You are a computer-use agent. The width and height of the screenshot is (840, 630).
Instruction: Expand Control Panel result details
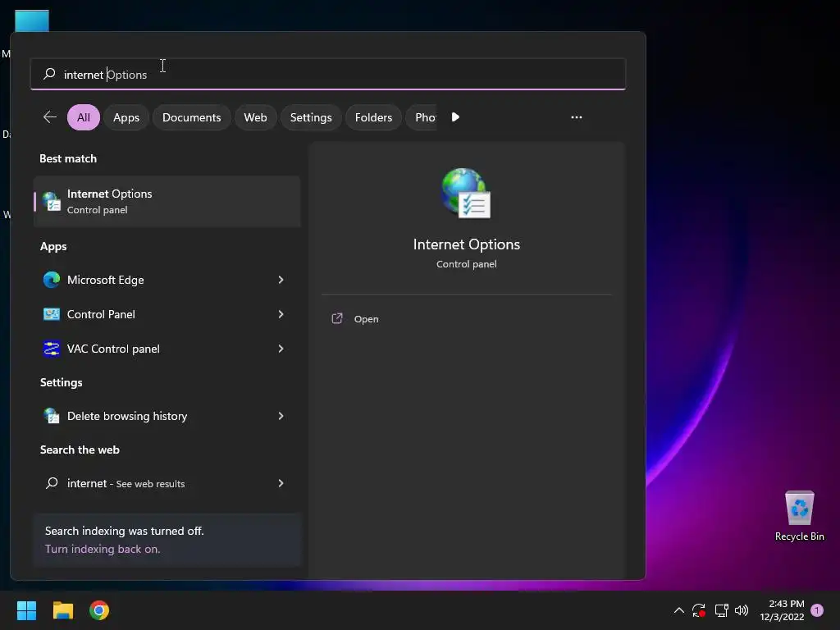(281, 314)
